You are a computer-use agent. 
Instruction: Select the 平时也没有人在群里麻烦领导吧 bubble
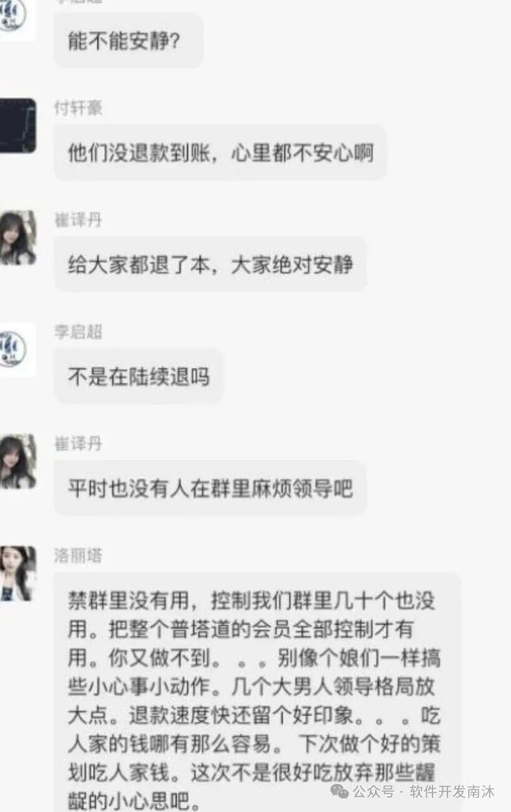point(211,488)
